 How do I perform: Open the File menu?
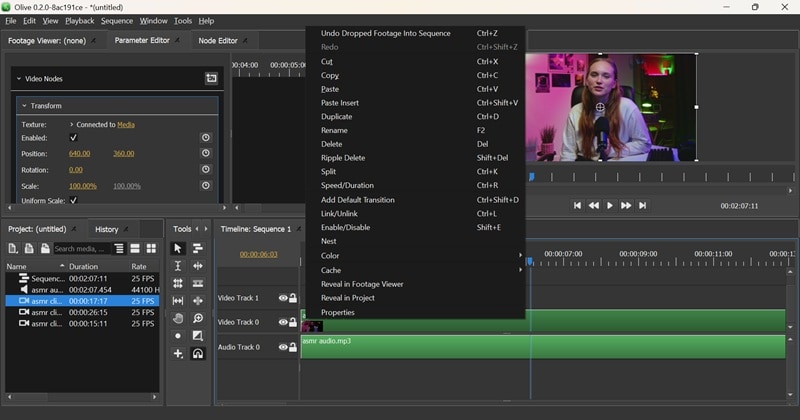coord(11,21)
